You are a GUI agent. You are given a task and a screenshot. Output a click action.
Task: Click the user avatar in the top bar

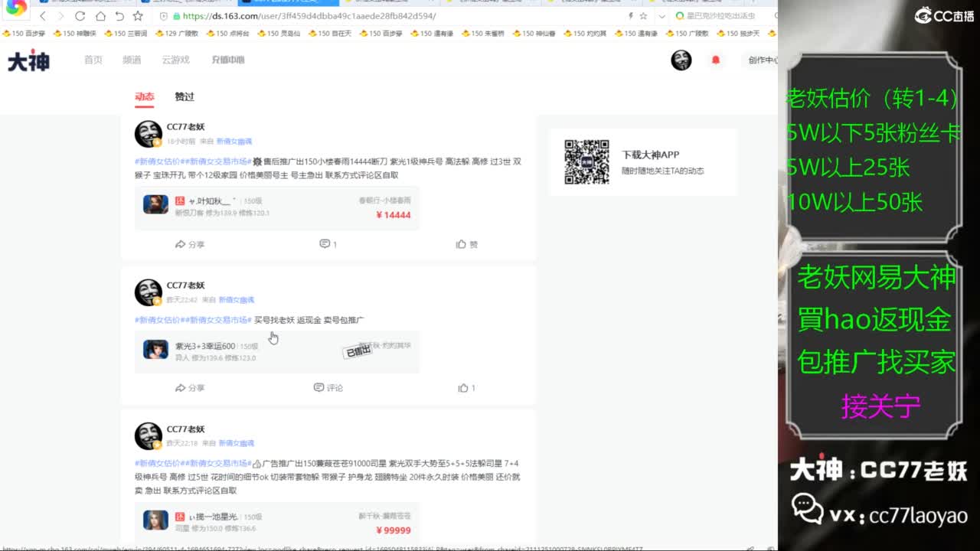pos(681,60)
